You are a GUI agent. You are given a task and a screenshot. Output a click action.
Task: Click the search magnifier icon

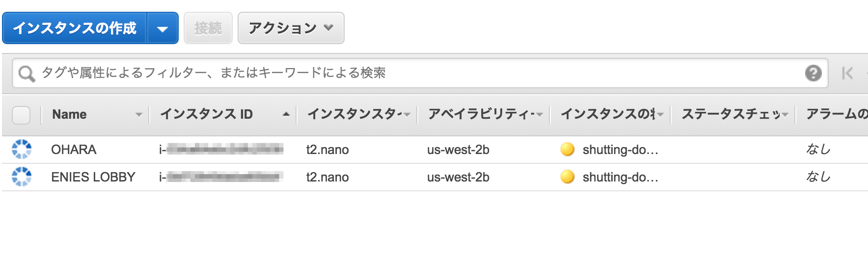26,74
